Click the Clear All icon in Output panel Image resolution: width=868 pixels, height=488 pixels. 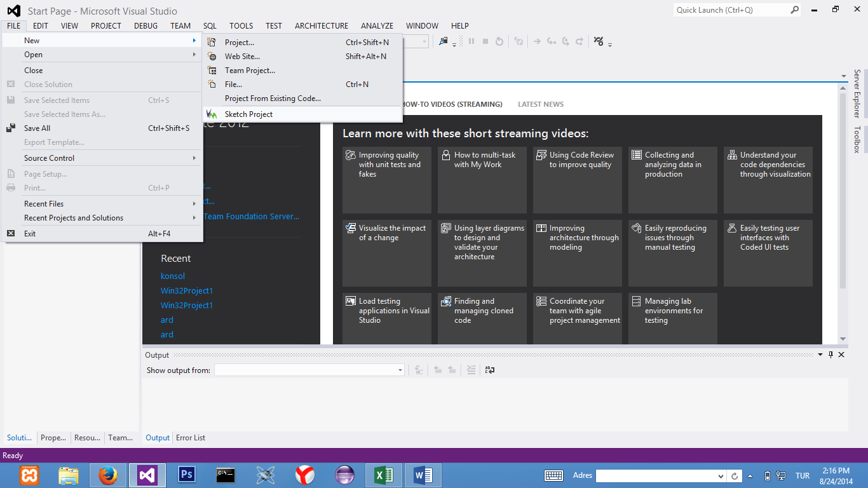click(x=471, y=370)
